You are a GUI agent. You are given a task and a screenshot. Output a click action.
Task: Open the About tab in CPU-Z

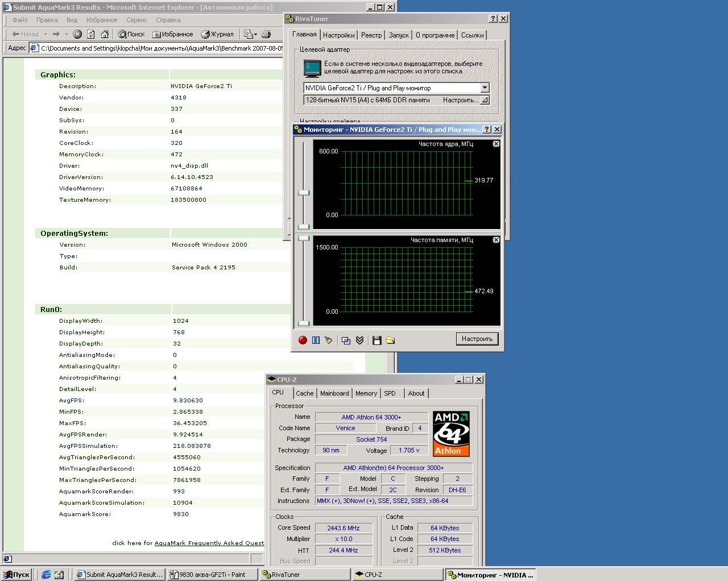pyautogui.click(x=416, y=393)
